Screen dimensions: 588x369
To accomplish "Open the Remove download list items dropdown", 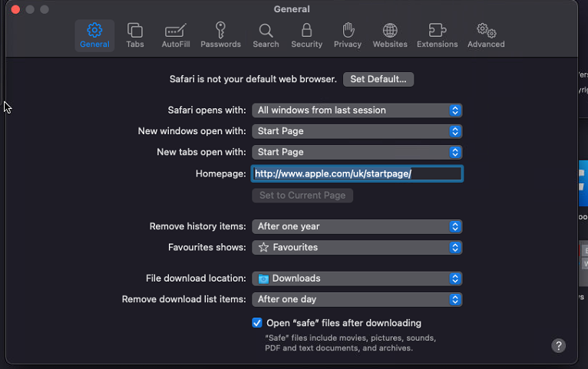I will (x=357, y=300).
